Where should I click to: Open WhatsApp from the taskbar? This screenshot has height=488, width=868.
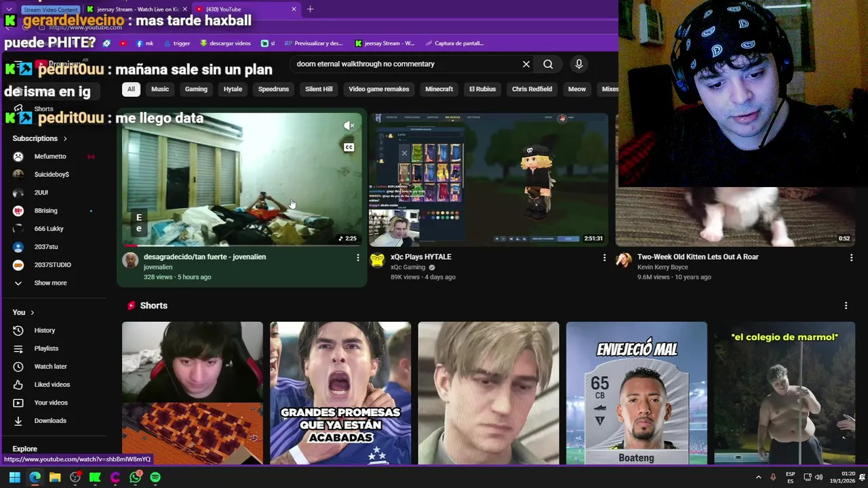[x=136, y=477]
